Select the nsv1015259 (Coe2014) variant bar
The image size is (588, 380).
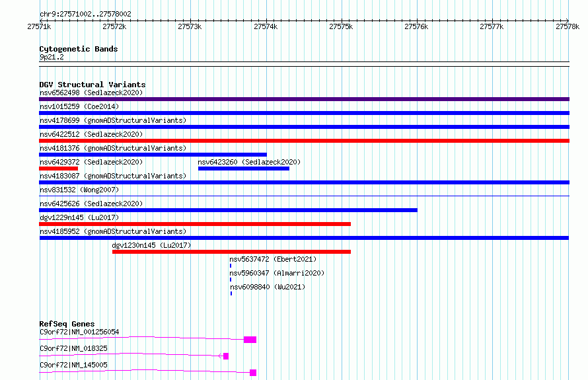coord(304,113)
